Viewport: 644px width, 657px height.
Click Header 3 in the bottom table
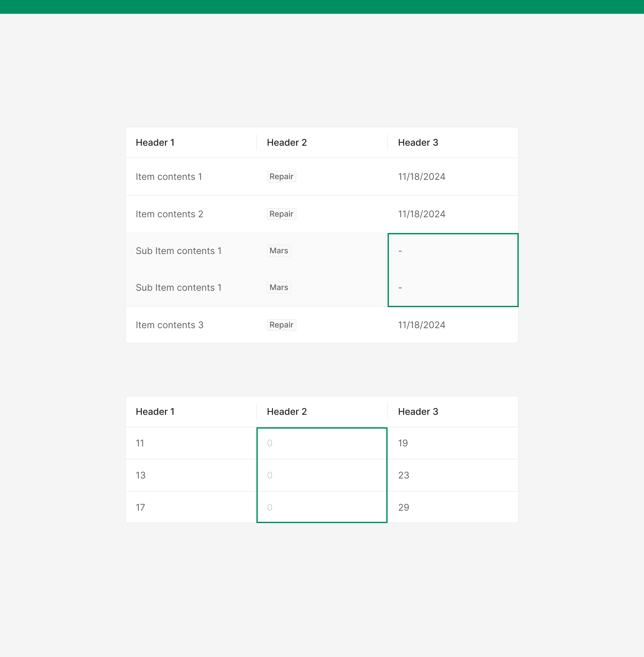418,412
